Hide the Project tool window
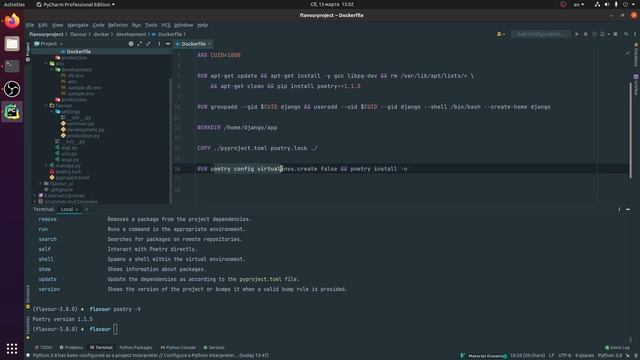The height and width of the screenshot is (360, 640). tap(168, 44)
